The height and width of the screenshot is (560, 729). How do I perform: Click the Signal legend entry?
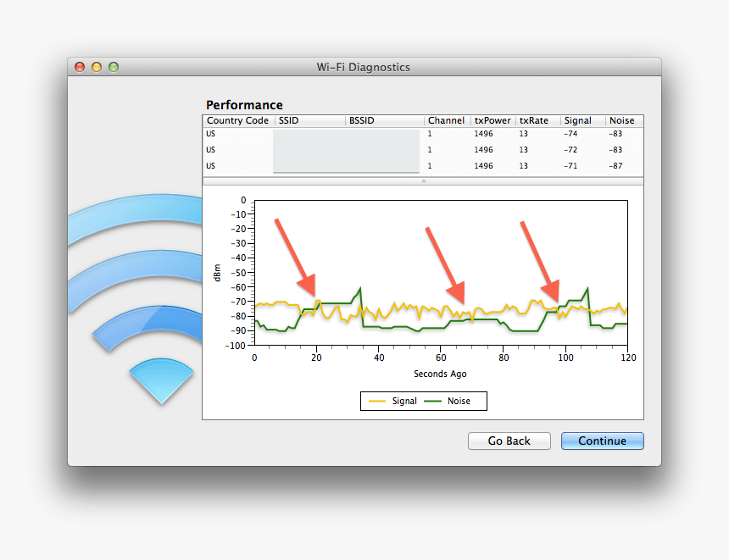(x=392, y=401)
